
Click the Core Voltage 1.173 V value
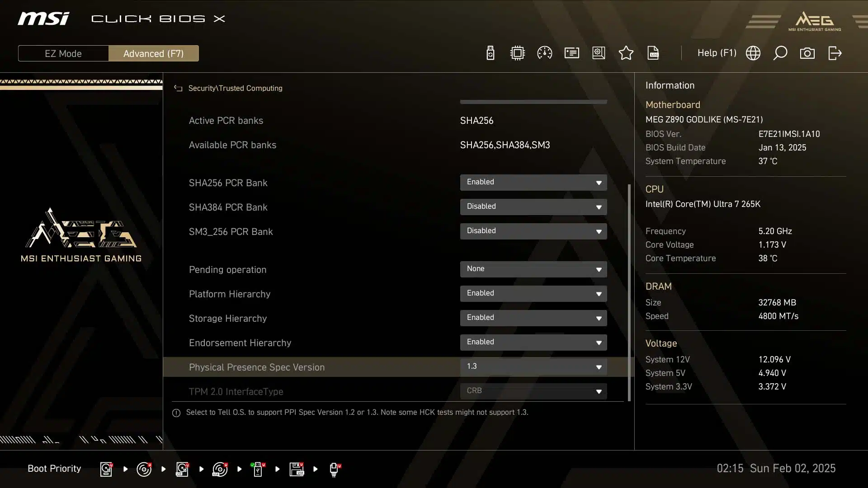772,245
